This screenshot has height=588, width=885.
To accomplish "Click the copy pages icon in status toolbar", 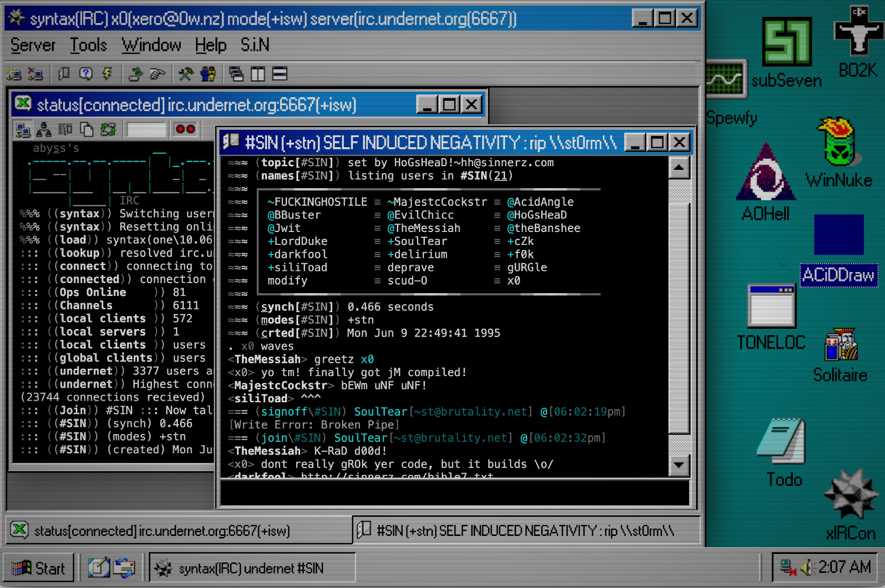I will (87, 130).
